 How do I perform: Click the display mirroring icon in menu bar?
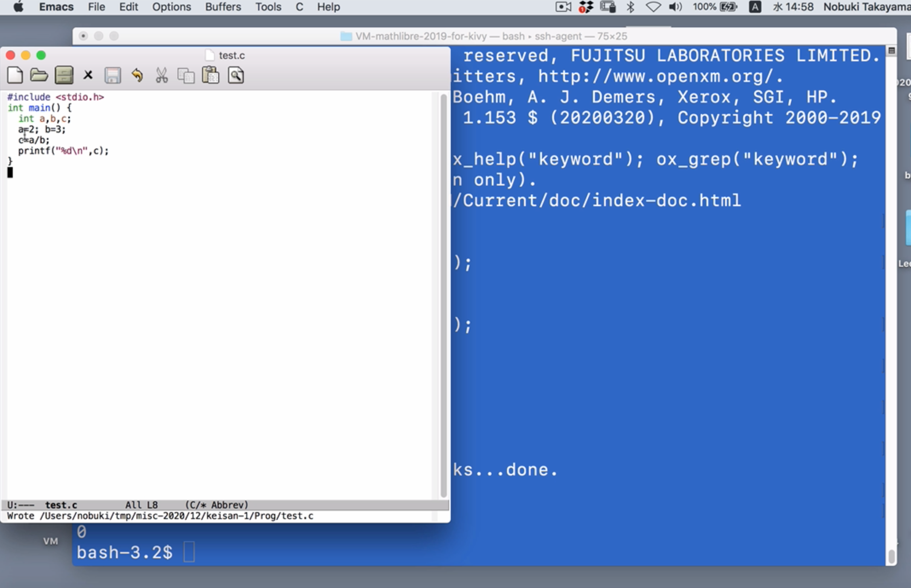click(608, 7)
